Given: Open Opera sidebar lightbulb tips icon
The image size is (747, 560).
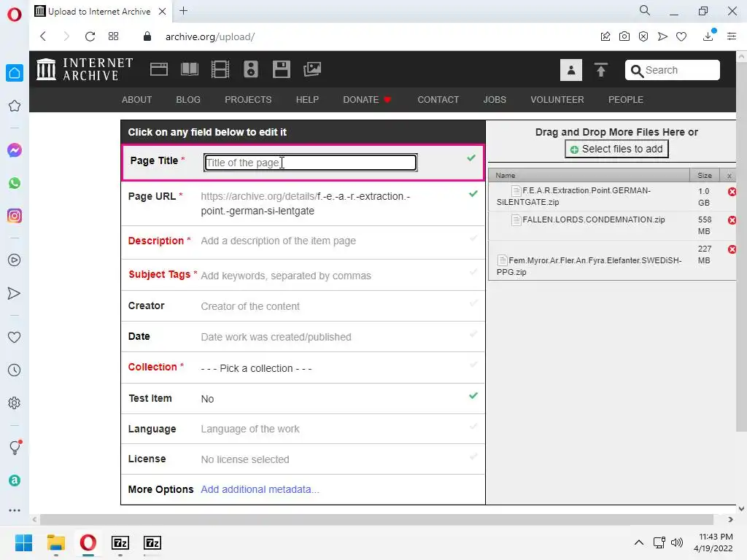Looking at the screenshot, I should pos(15,447).
